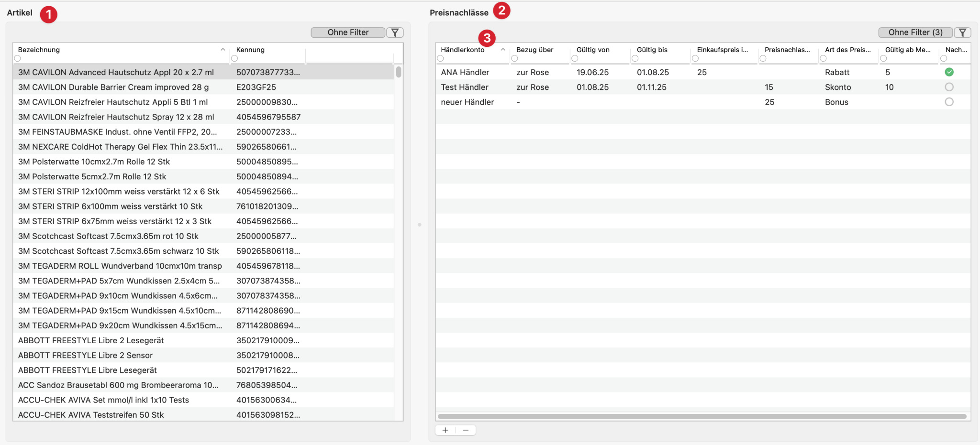Image resolution: width=980 pixels, height=445 pixels.
Task: Add a new Preisnachlass with plus button
Action: (x=445, y=430)
